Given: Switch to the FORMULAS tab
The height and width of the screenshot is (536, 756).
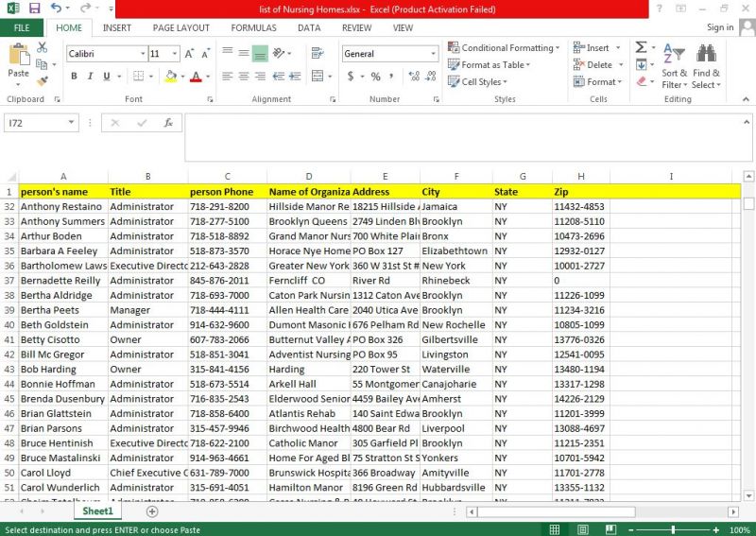Looking at the screenshot, I should point(253,28).
